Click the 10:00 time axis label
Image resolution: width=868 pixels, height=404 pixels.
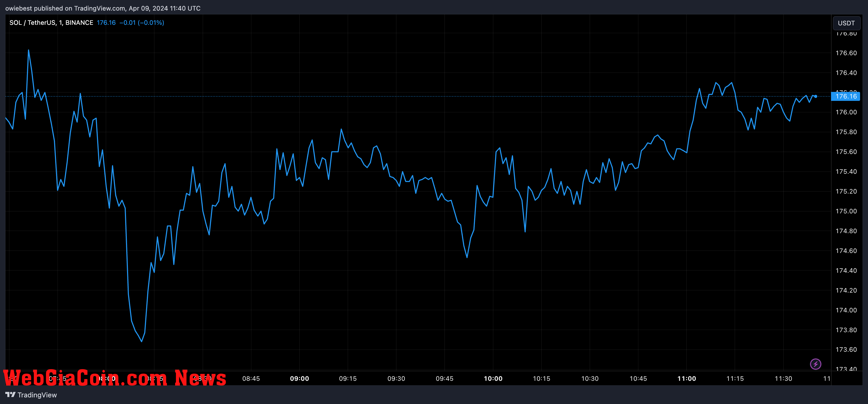(493, 378)
